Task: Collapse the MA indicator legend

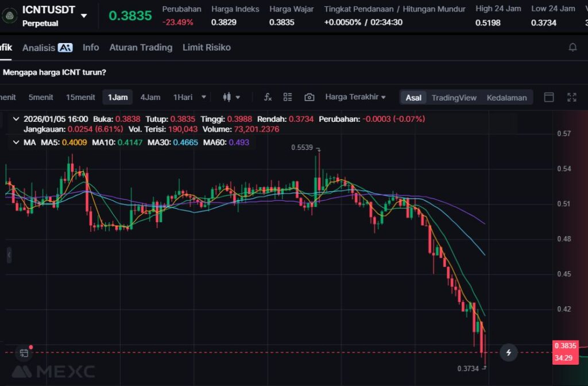Action: 16,142
